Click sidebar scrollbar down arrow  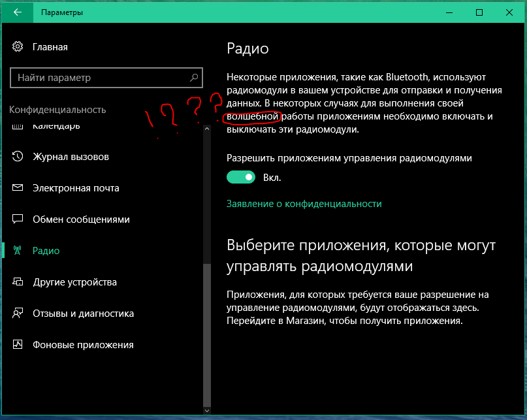coord(207,411)
